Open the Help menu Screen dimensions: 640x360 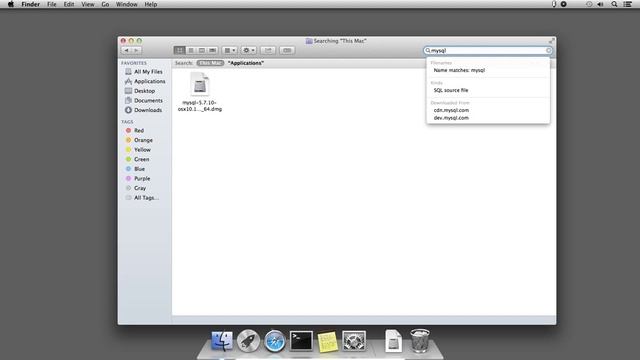pos(151,4)
